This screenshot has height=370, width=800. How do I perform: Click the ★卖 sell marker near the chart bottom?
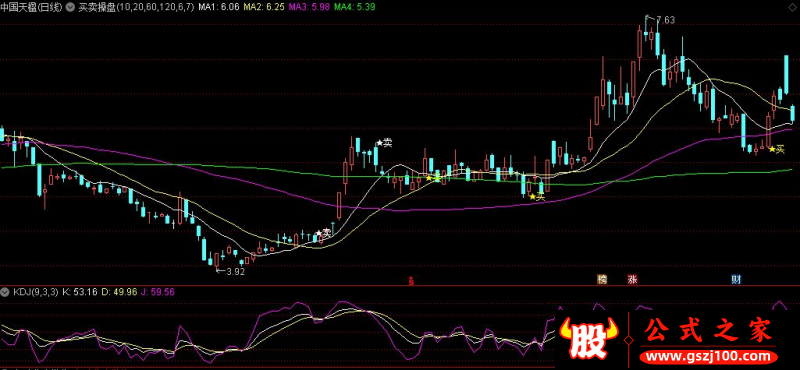[x=323, y=233]
